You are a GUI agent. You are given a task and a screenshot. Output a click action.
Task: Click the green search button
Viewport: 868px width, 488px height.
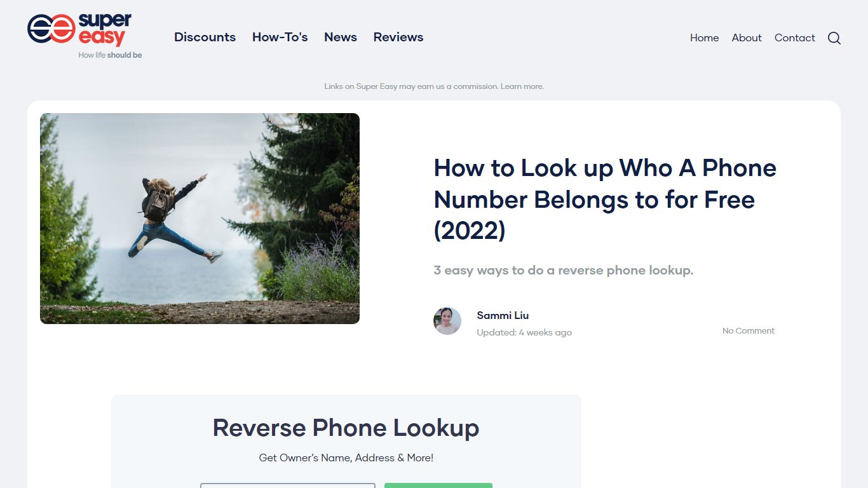438,485
